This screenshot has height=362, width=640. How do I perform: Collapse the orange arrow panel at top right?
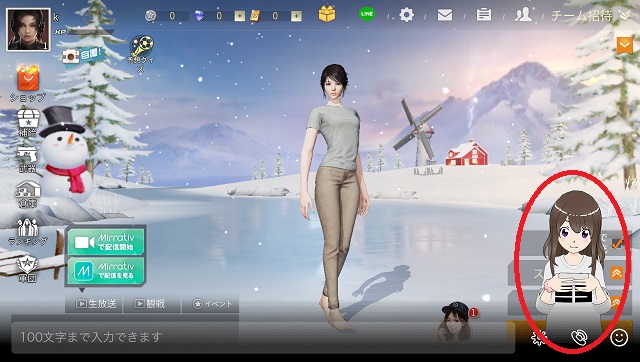click(x=624, y=45)
